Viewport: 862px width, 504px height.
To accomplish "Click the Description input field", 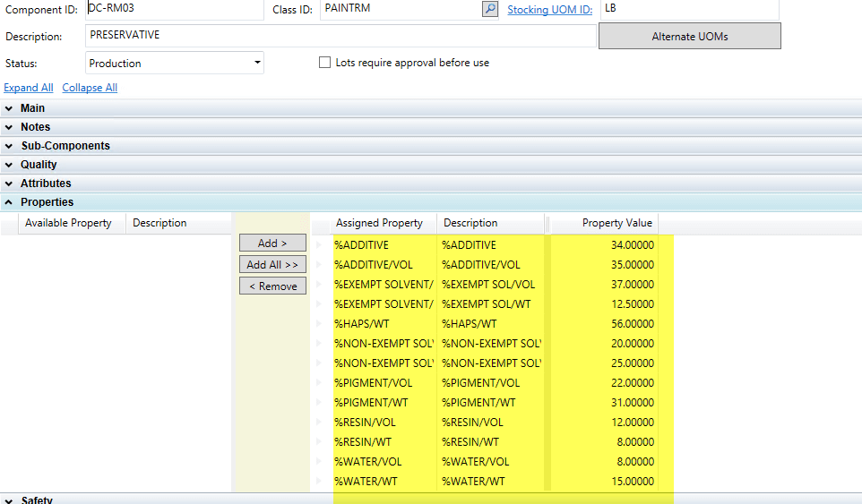I will point(340,36).
